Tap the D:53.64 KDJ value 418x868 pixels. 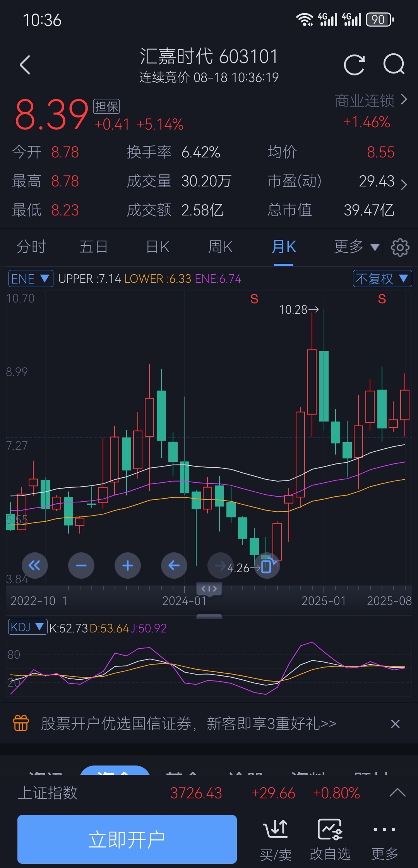109,628
